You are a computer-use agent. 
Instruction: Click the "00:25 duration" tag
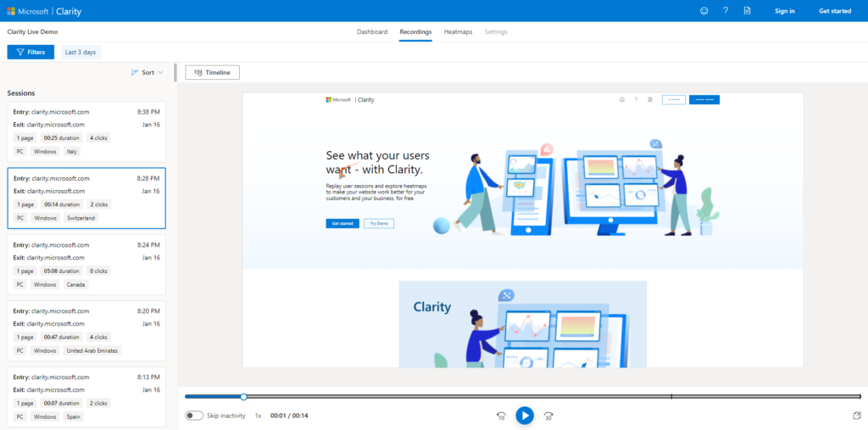pyautogui.click(x=61, y=138)
